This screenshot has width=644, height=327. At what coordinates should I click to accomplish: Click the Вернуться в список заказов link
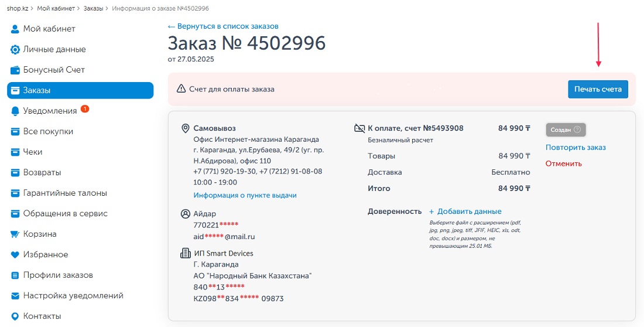point(223,26)
